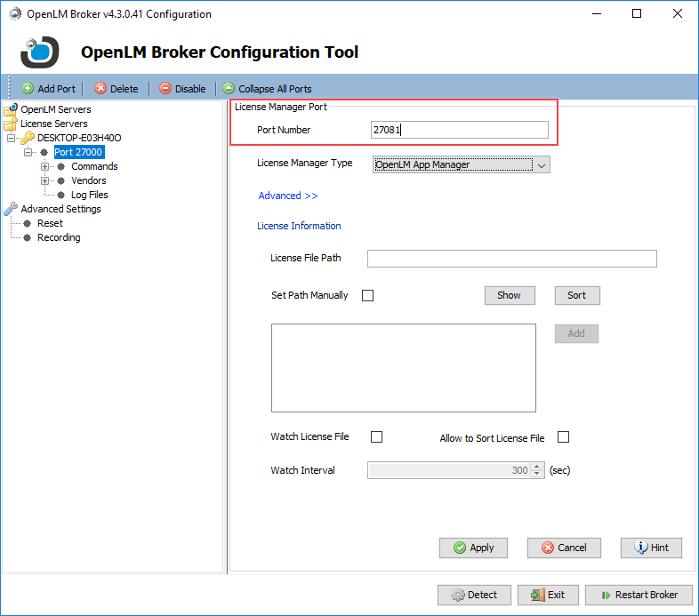
Task: Select the License Servers folder icon
Action: tap(11, 124)
